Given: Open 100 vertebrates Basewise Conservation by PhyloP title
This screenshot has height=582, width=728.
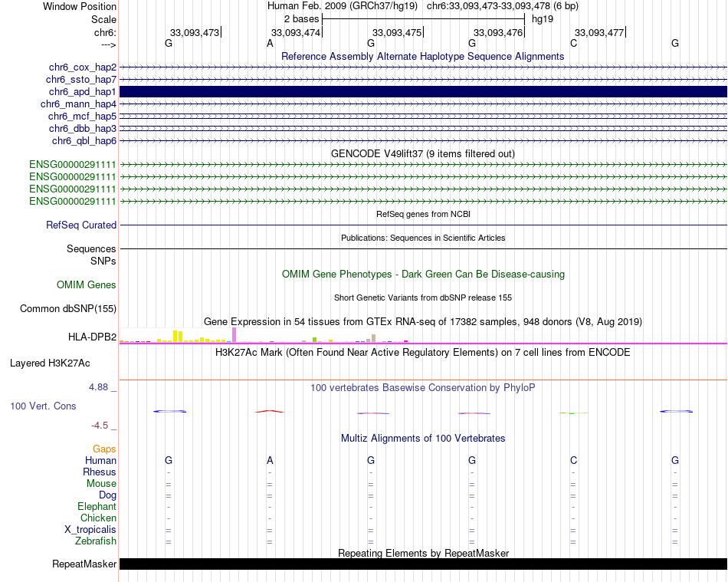Looking at the screenshot, I should [x=422, y=387].
